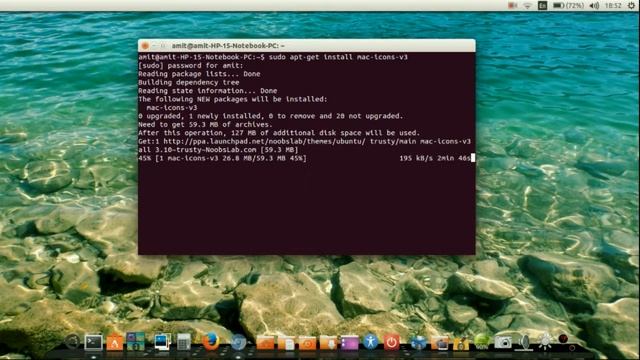Open the Wi-Fi network indicator in top panel
640x360 pixels.
(528, 5)
